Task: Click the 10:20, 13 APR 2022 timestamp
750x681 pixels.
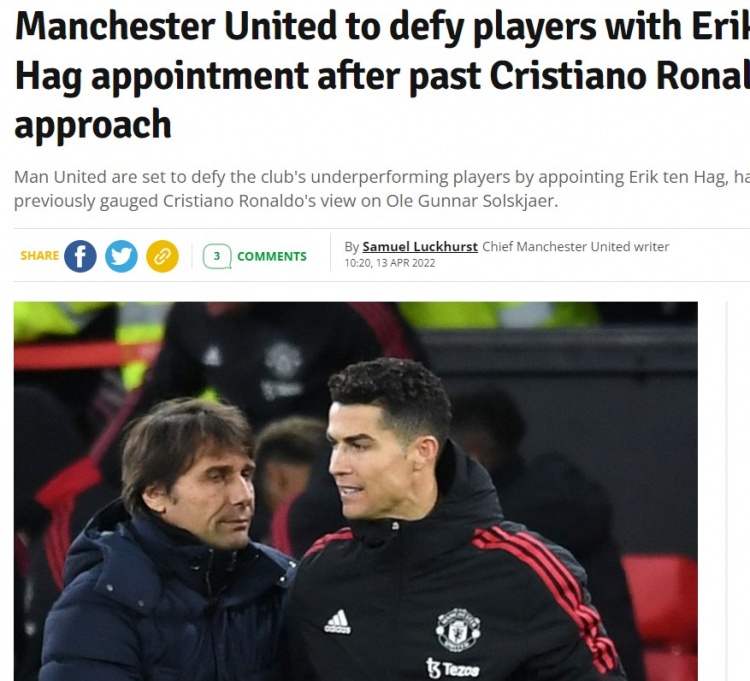Action: pos(390,263)
